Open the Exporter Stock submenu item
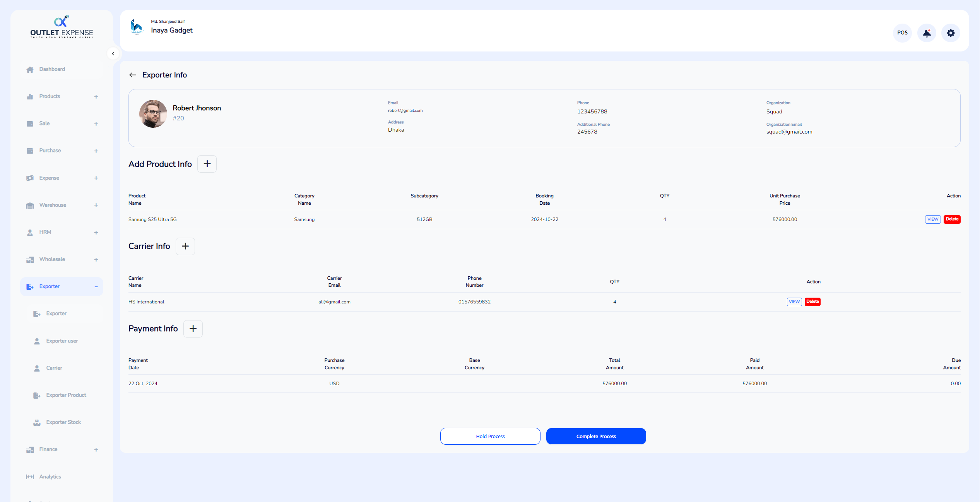 tap(63, 422)
